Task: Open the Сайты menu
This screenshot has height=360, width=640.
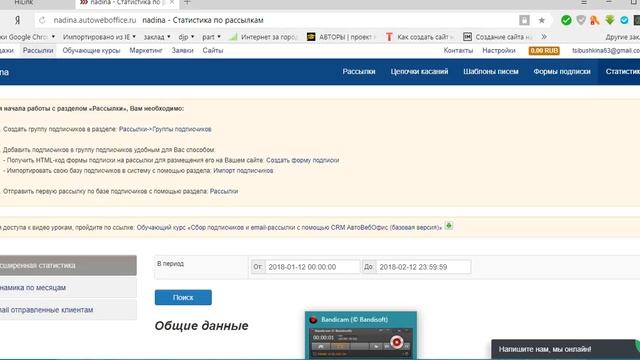Action: 213,51
